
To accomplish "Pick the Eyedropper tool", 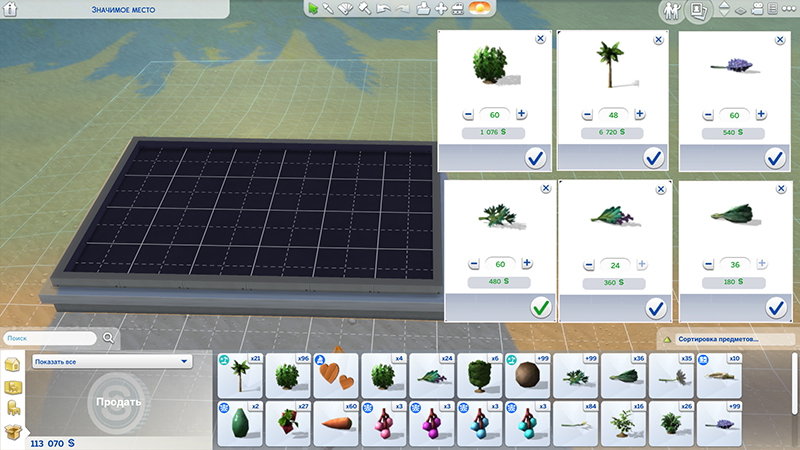I will click(328, 8).
